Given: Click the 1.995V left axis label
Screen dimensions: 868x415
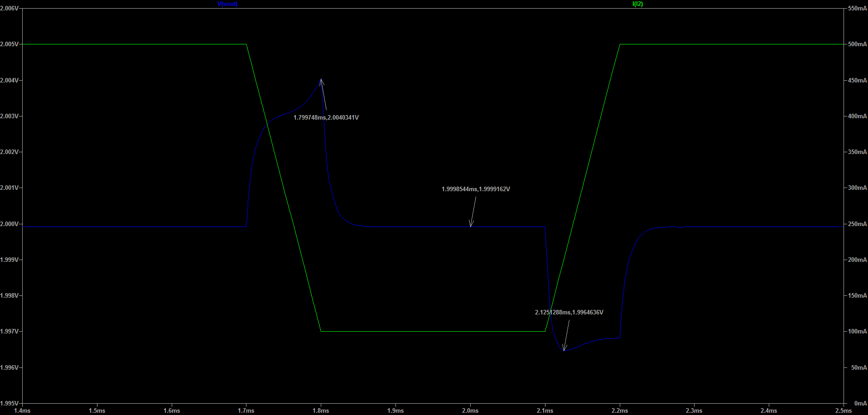Looking at the screenshot, I should 10,404.
